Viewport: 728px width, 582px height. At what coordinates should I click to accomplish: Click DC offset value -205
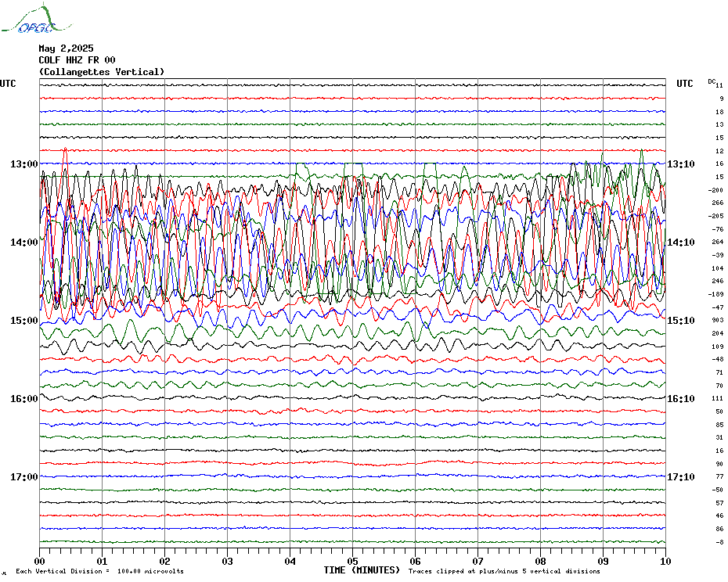pos(716,216)
